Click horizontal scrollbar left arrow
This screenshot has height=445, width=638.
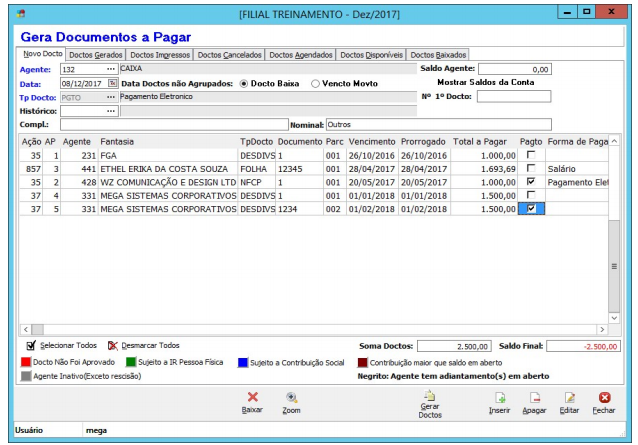(26, 329)
